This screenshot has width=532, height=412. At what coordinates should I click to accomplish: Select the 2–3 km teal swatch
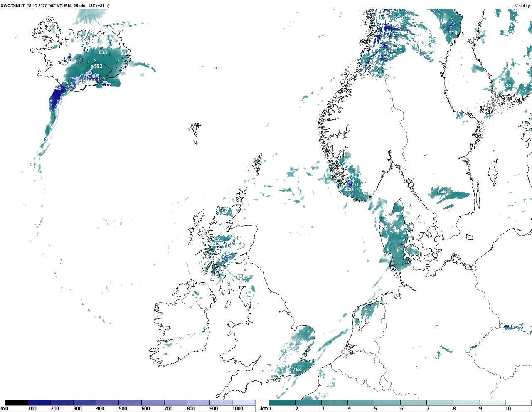(x=308, y=403)
